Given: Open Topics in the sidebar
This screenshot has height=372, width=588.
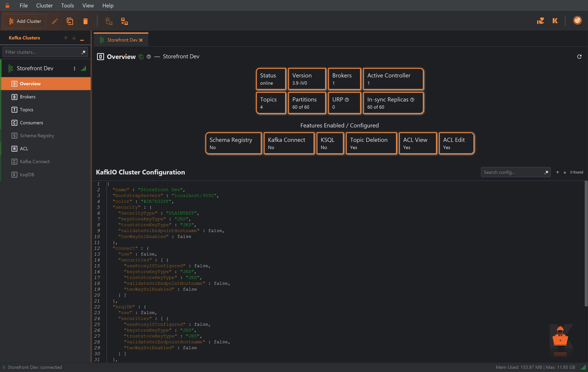Looking at the screenshot, I should tap(46, 110).
